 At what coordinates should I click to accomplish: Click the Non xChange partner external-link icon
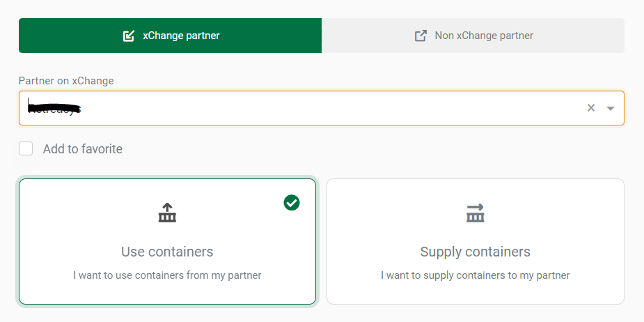pyautogui.click(x=421, y=36)
